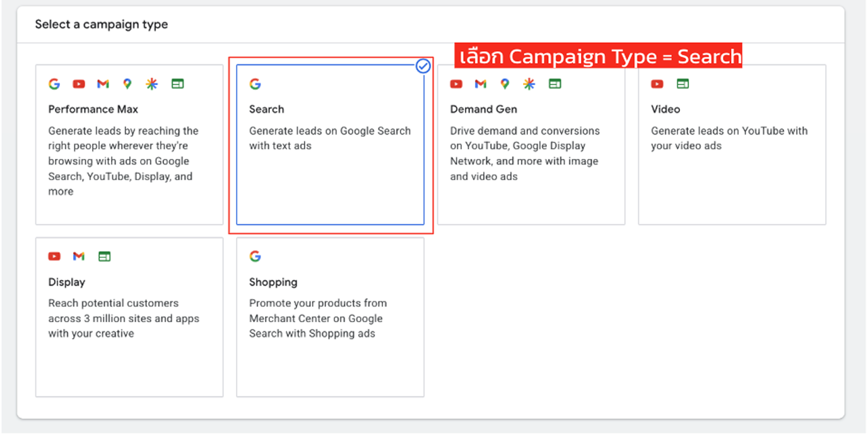Click YouTube icon in Demand Gen card
The image size is (868, 435).
[x=456, y=84]
